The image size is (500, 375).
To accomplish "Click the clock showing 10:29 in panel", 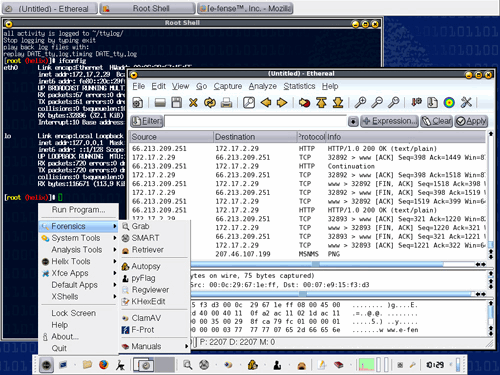I will [x=435, y=365].
